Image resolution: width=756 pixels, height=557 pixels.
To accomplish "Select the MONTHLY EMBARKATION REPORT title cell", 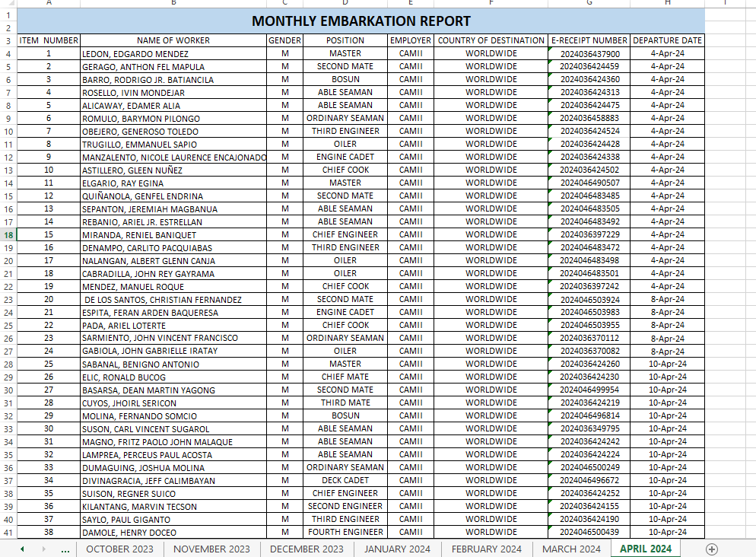I will coord(361,21).
